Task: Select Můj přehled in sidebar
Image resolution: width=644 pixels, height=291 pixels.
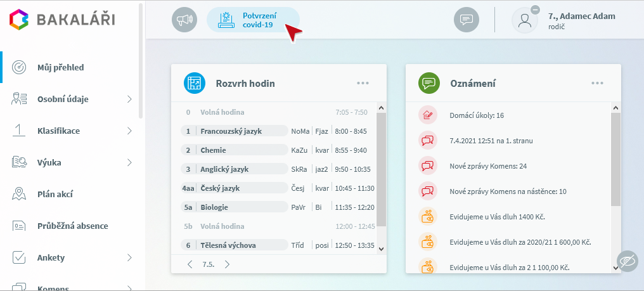Action: pos(60,67)
